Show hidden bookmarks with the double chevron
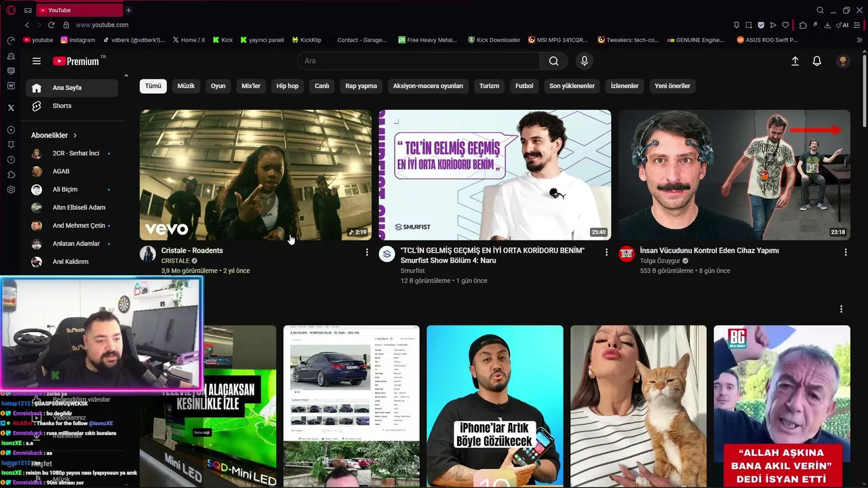Screen dimensions: 868x488 tap(859, 40)
